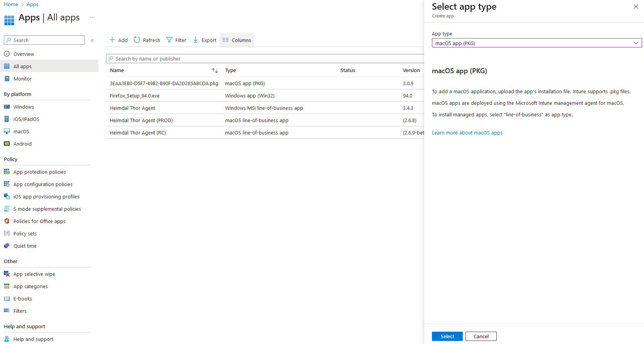Open the ellipsis more options next to All apps
The image size is (644, 344).
pos(92,17)
